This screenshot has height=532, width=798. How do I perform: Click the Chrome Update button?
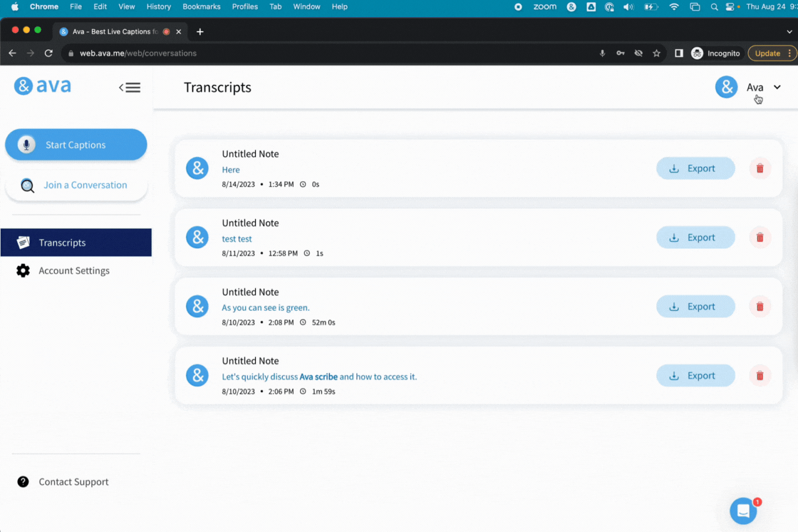(x=773, y=53)
